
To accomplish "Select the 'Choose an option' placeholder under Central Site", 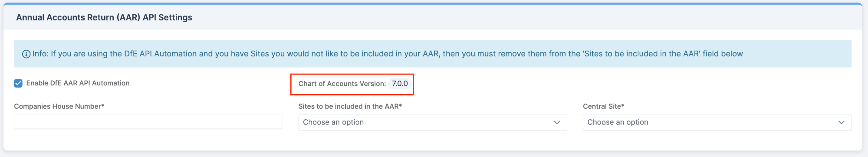I will (618, 122).
